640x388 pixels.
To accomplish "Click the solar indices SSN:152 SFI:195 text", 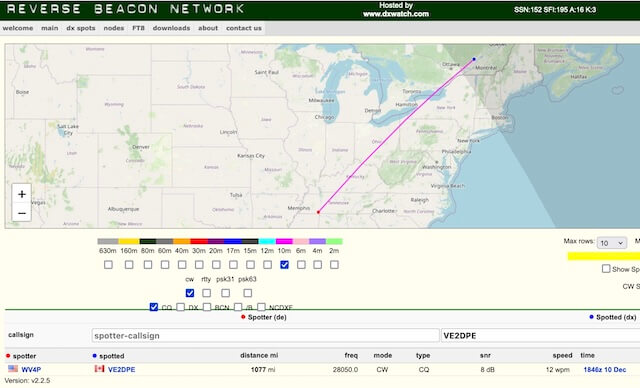I will pos(555,9).
